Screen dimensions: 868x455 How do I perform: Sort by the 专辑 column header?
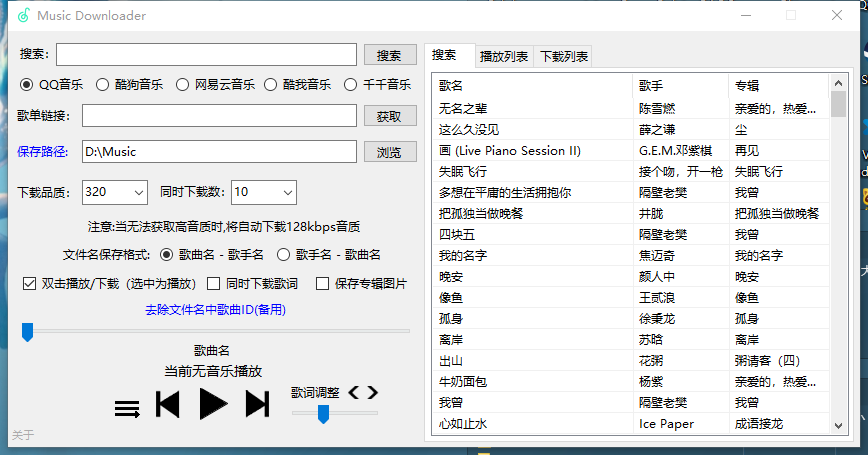778,86
